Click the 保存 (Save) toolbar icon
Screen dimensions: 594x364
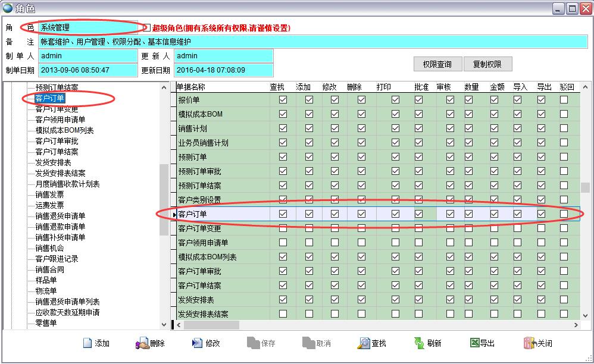253,343
